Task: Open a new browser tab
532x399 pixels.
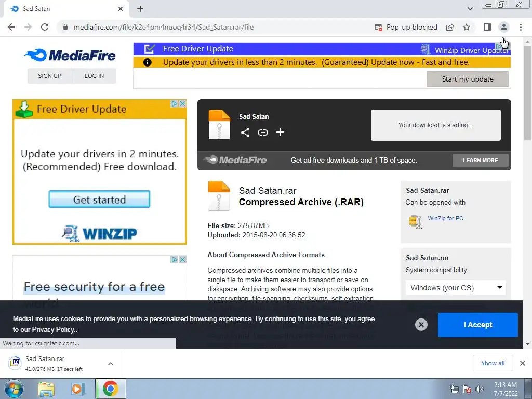Action: (140, 9)
